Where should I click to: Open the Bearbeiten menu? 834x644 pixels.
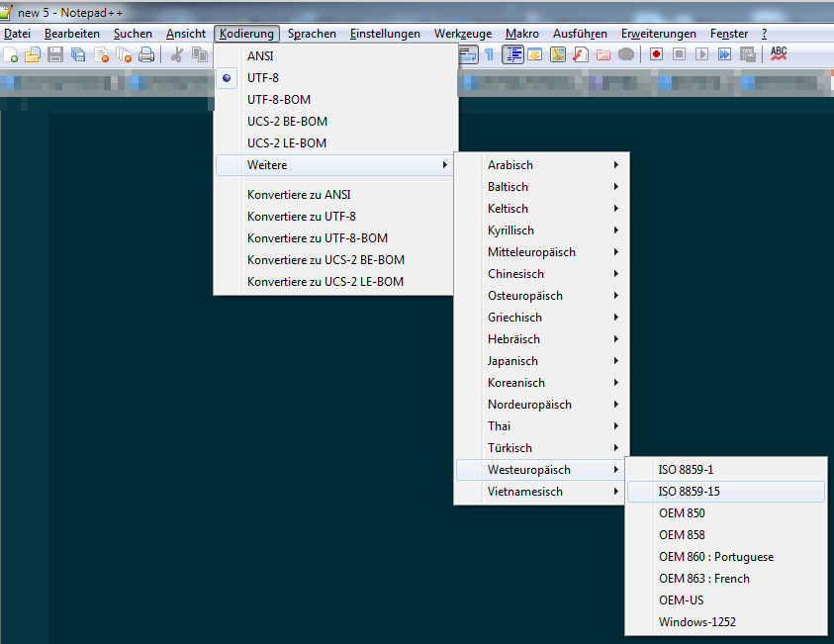[72, 34]
